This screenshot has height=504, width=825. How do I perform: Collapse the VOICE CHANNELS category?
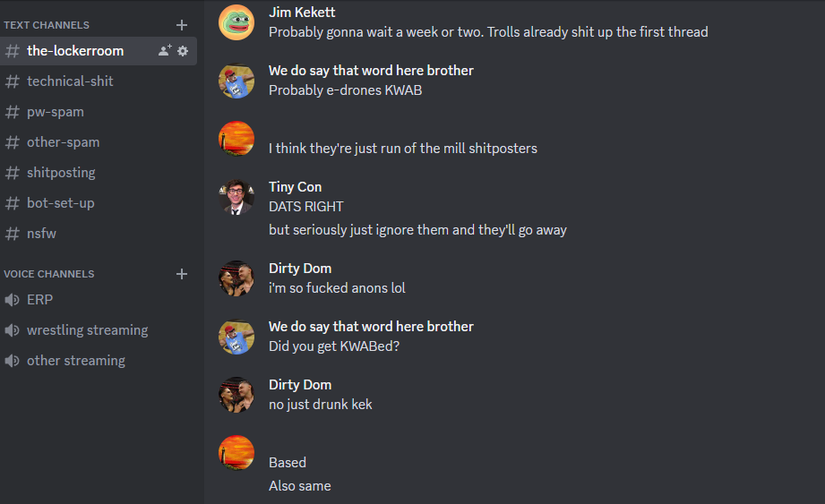point(49,274)
